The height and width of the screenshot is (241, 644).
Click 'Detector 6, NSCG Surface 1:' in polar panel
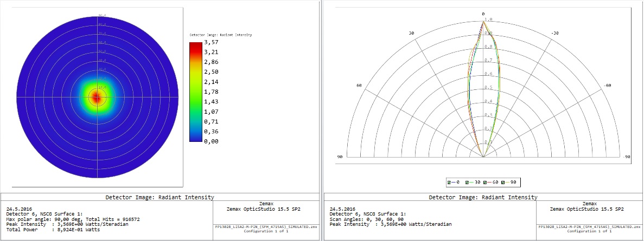tap(368, 214)
